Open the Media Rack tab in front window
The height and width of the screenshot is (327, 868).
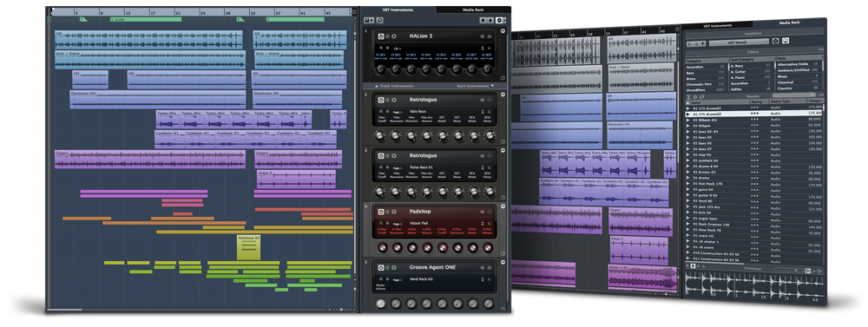(x=473, y=10)
